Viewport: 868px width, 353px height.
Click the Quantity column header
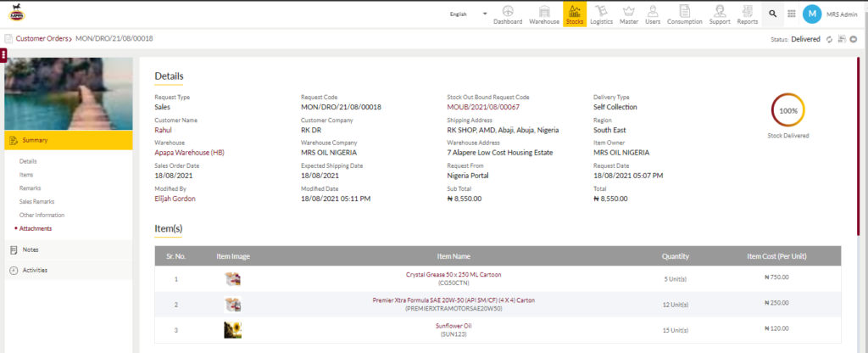pyautogui.click(x=676, y=256)
